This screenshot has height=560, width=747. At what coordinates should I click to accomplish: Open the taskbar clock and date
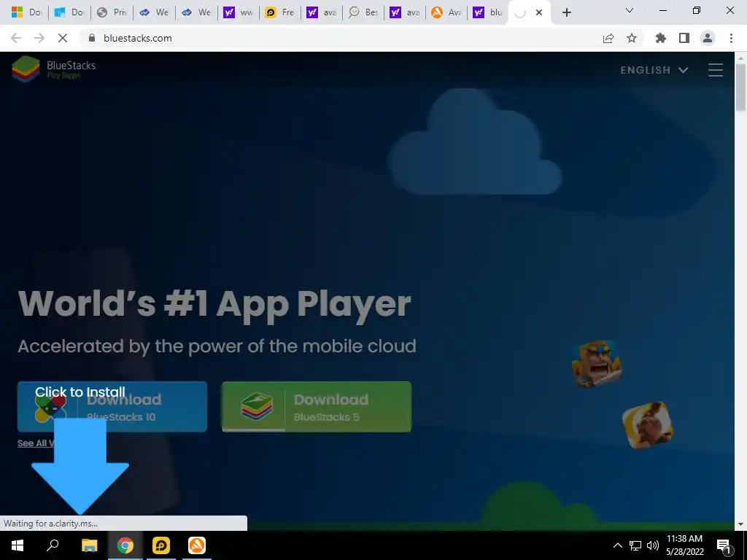point(684,545)
